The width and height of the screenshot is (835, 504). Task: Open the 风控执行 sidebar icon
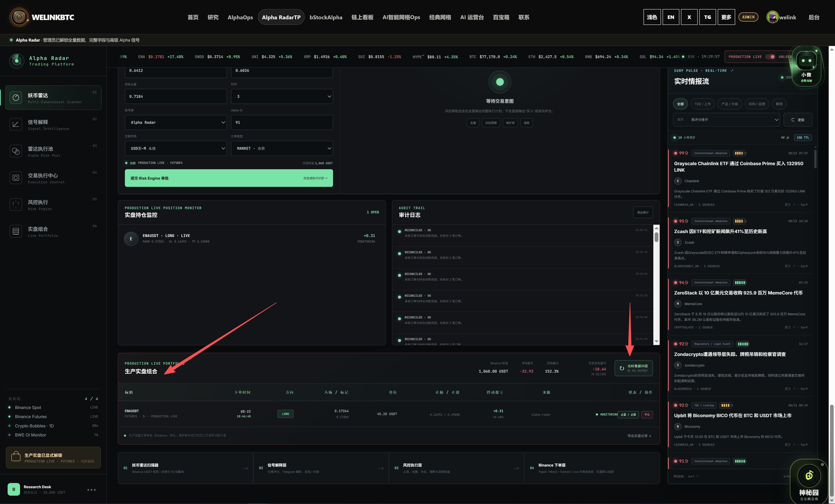(16, 204)
